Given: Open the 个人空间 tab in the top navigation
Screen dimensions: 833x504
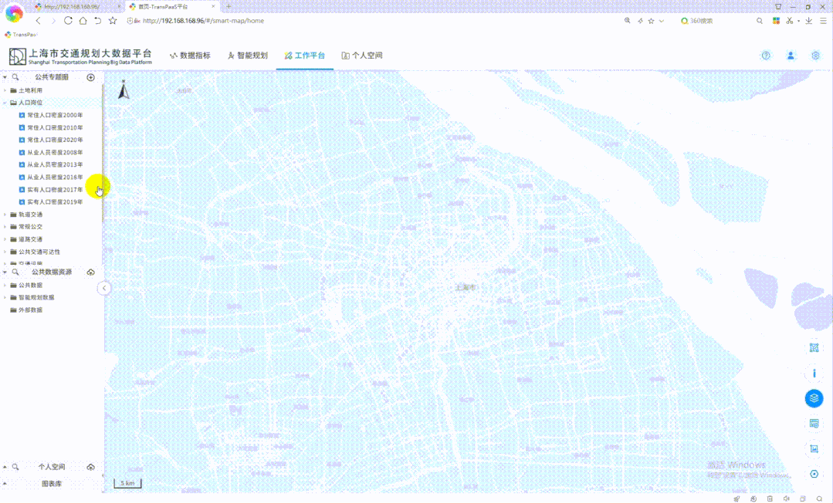Looking at the screenshot, I should coord(362,56).
